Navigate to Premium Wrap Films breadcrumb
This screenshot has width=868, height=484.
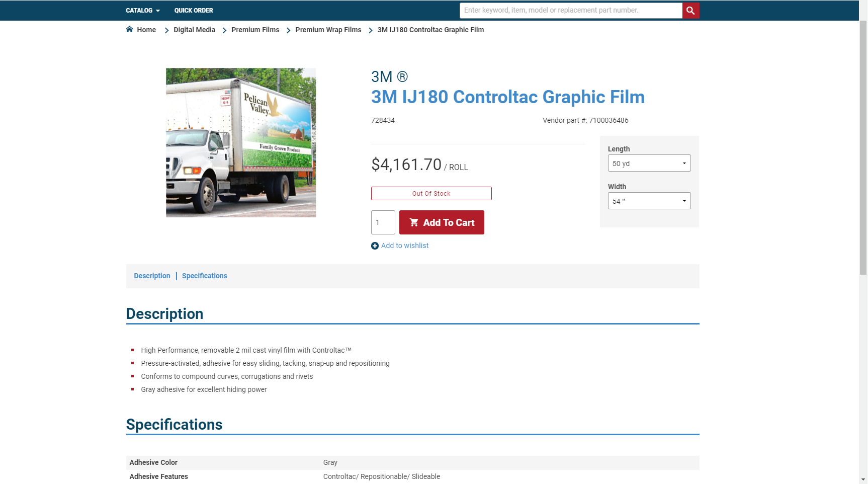328,30
